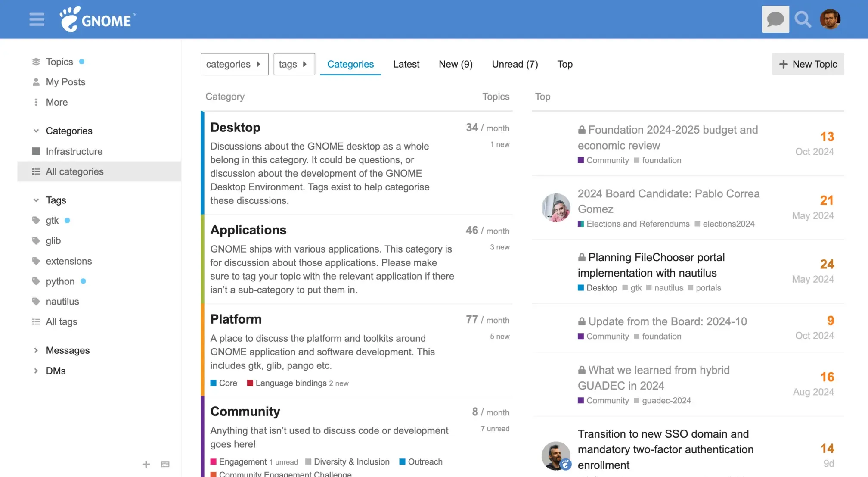The width and height of the screenshot is (868, 477).
Task: Open the chat icon in the header
Action: coord(775,19)
